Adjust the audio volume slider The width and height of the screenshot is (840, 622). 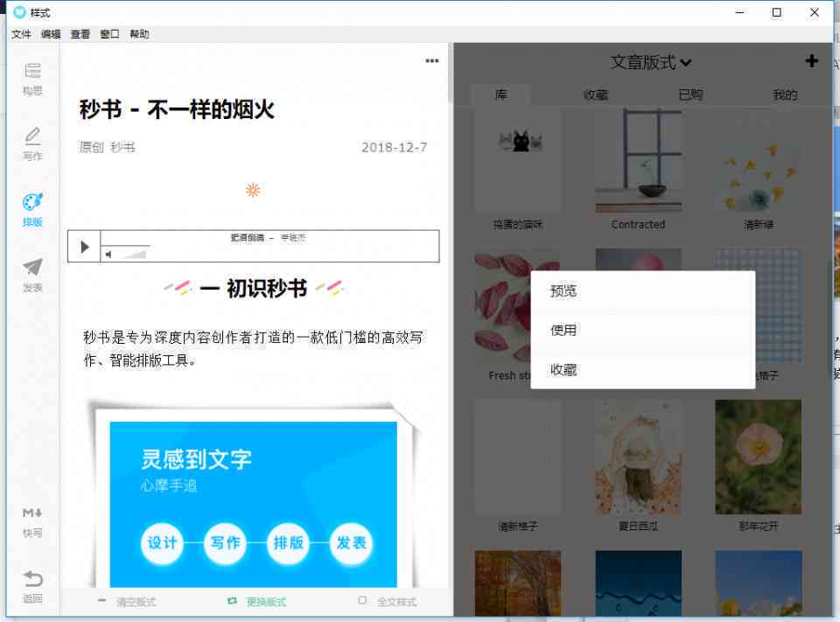click(134, 255)
